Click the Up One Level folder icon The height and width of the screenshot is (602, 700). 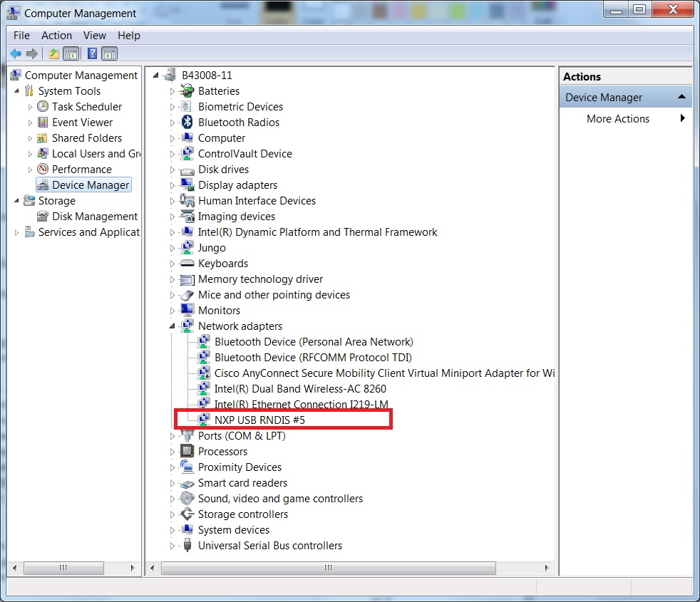click(54, 53)
